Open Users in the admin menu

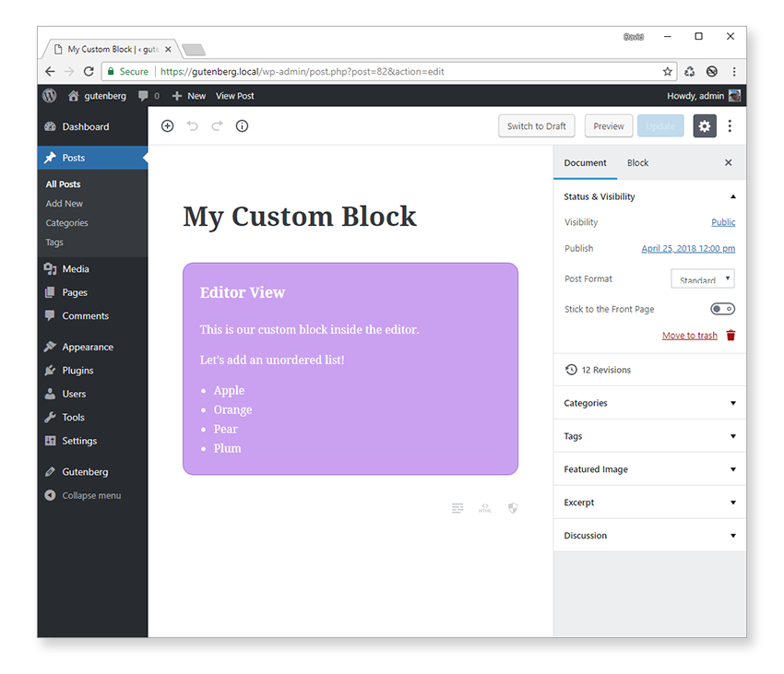point(92,394)
